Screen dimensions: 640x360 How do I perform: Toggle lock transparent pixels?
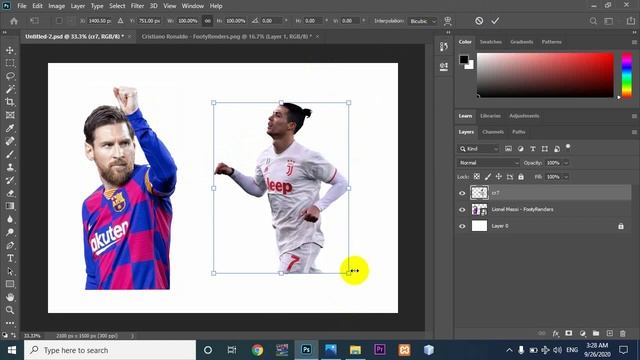[477, 177]
